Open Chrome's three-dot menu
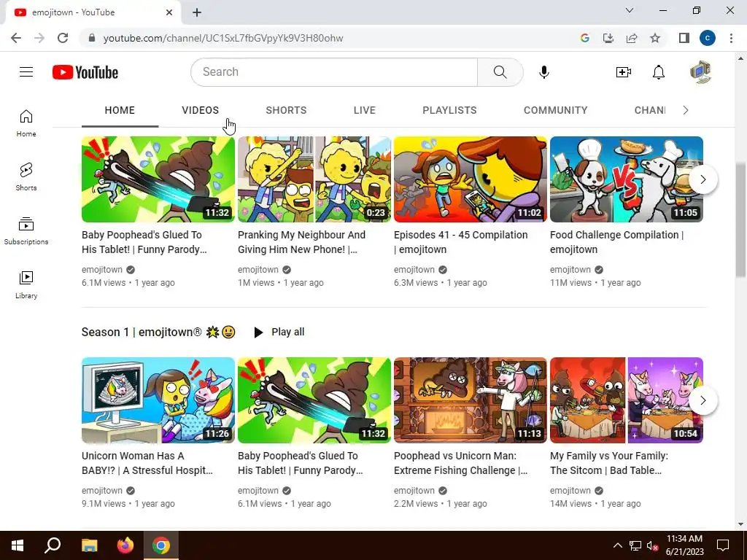 tap(731, 38)
